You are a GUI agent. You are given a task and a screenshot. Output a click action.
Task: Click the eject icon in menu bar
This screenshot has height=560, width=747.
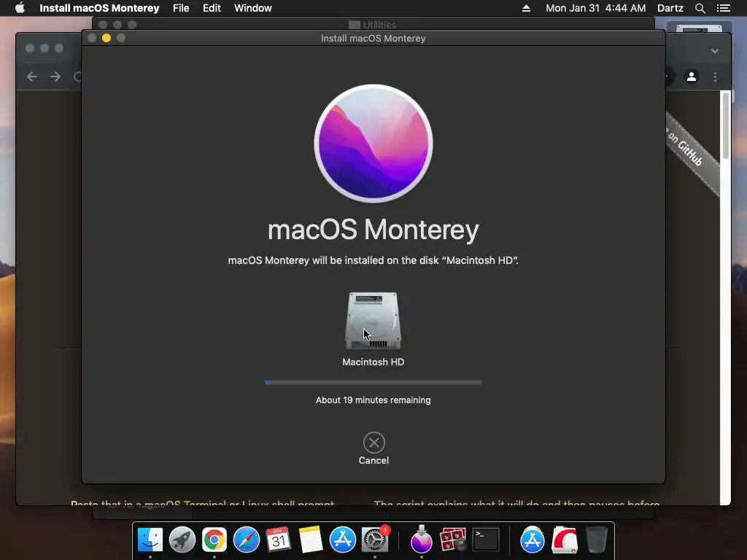pos(526,8)
